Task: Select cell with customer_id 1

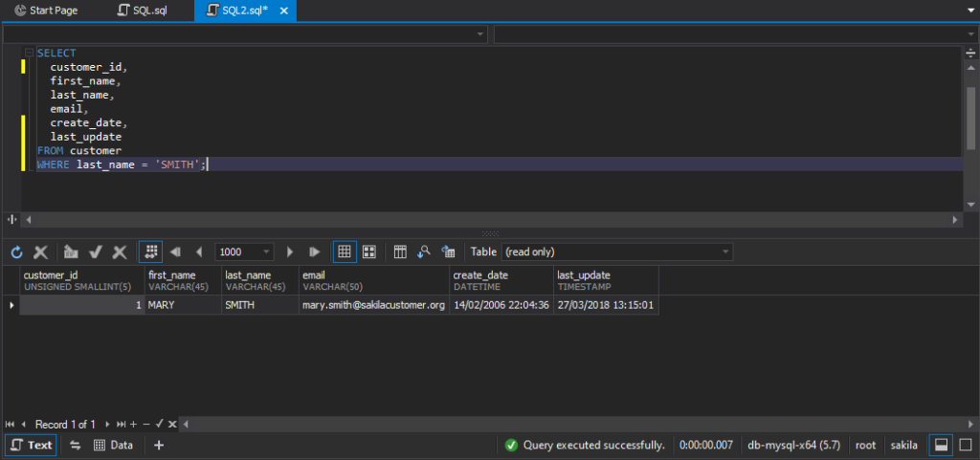Action: [x=82, y=305]
